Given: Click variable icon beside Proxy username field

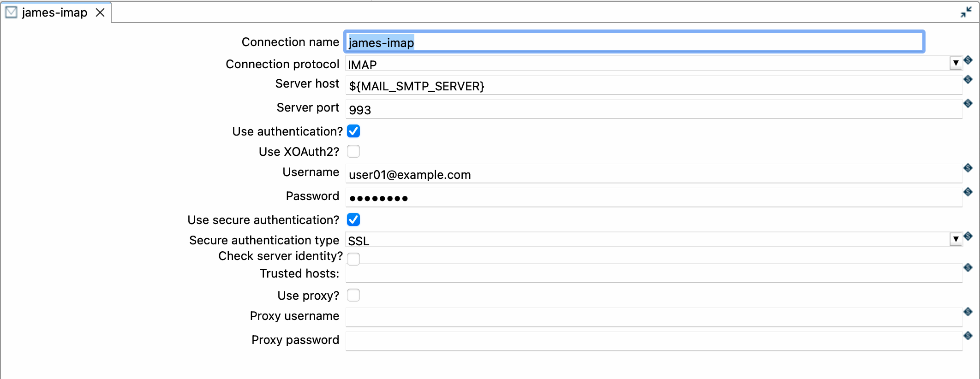Looking at the screenshot, I should [x=968, y=312].
